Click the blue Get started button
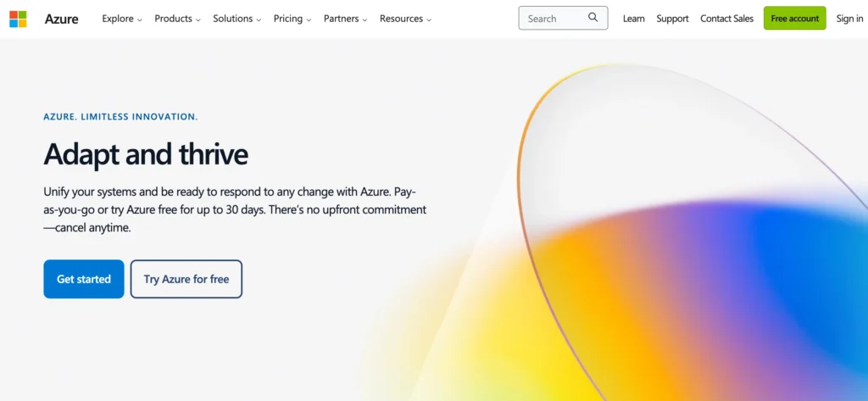The image size is (868, 401). (84, 279)
